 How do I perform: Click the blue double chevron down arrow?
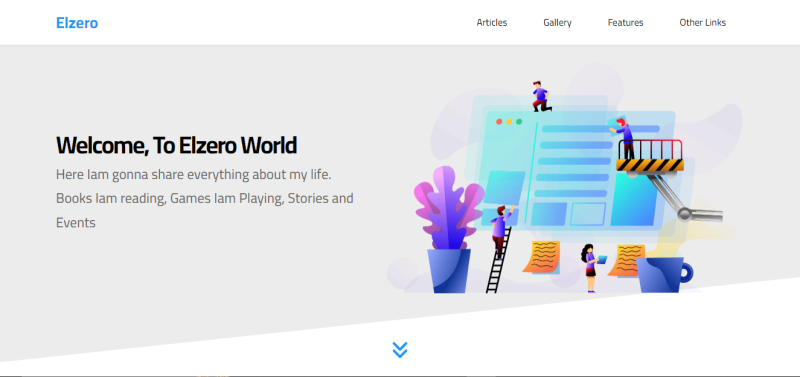click(400, 350)
